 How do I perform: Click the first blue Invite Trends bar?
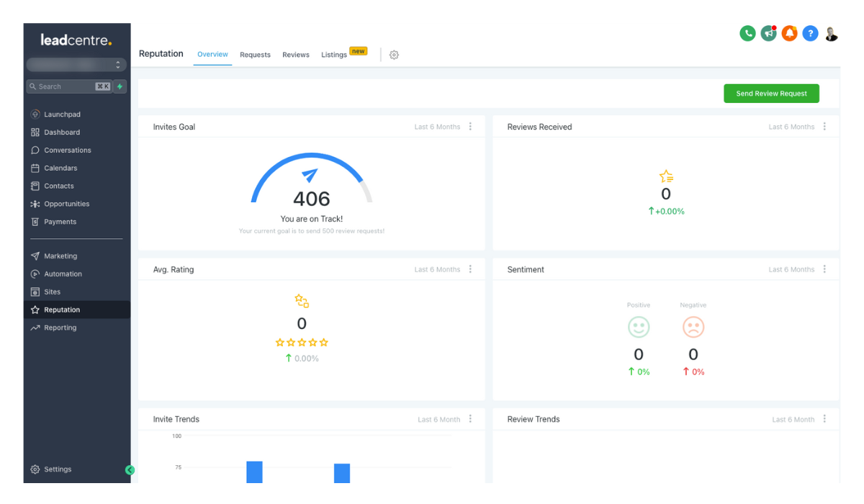point(254,472)
